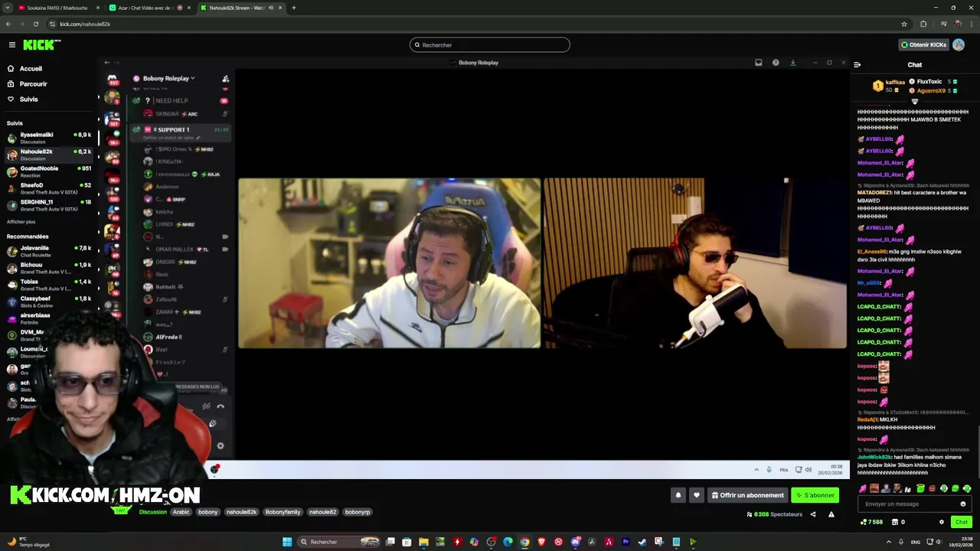Click Offrir un abonnement button
980x551 pixels.
(x=747, y=495)
